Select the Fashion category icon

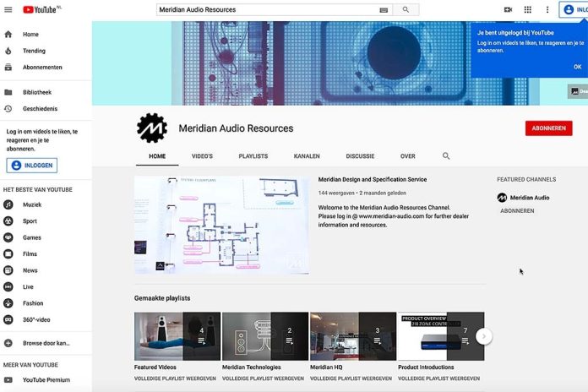[8, 303]
